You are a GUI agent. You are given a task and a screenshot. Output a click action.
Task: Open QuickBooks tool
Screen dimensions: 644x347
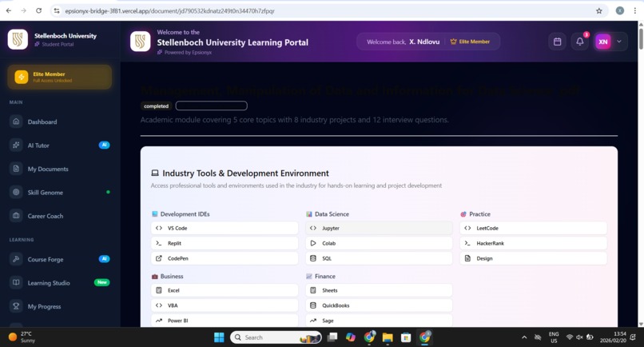379,305
